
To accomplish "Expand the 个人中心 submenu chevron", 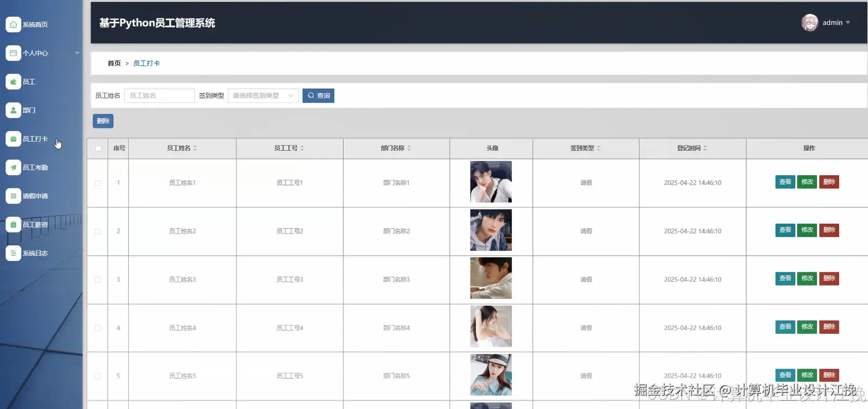I will pos(77,53).
